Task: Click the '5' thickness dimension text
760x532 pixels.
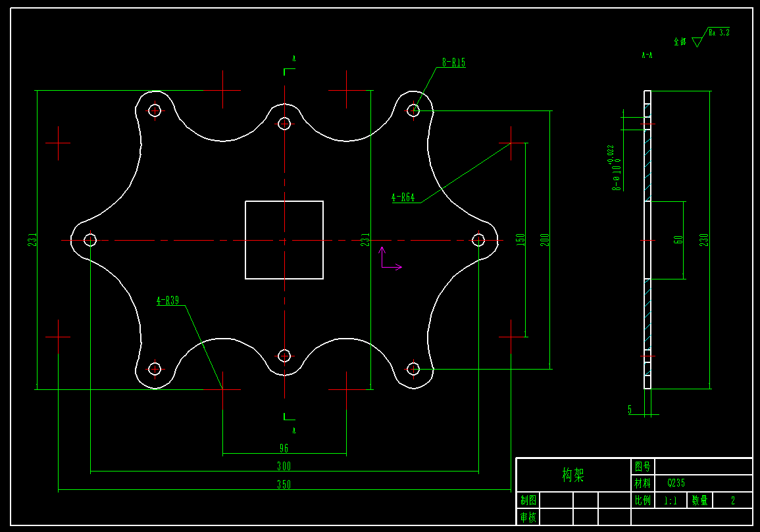Action: point(630,410)
